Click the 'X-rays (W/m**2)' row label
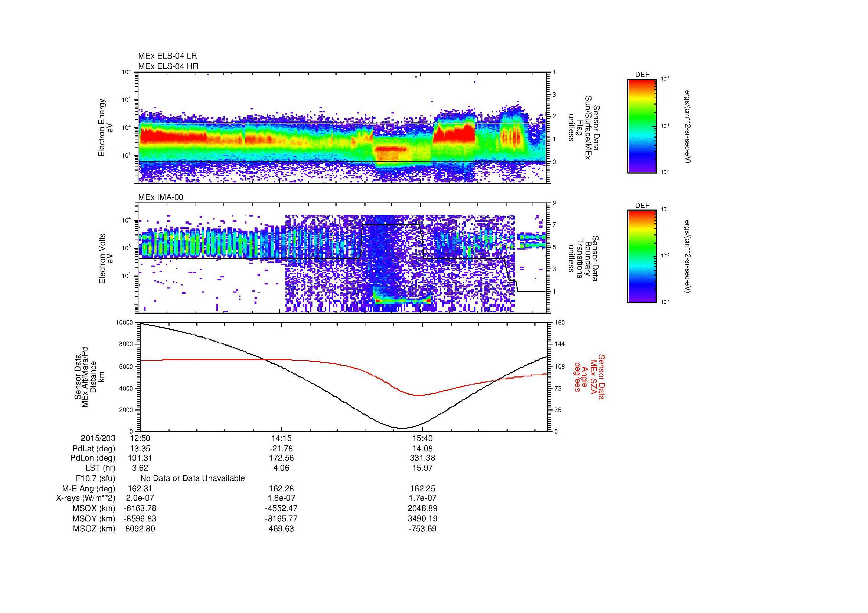 86,498
